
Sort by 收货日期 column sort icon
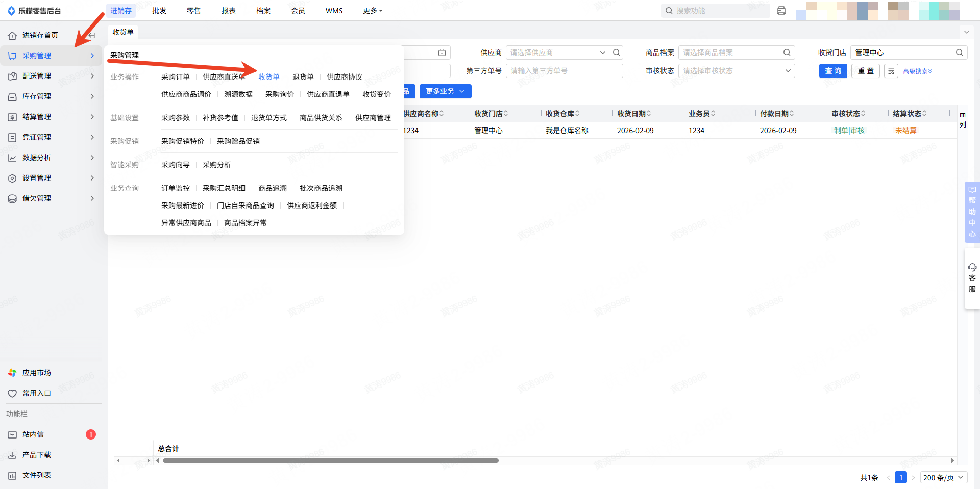click(x=649, y=114)
